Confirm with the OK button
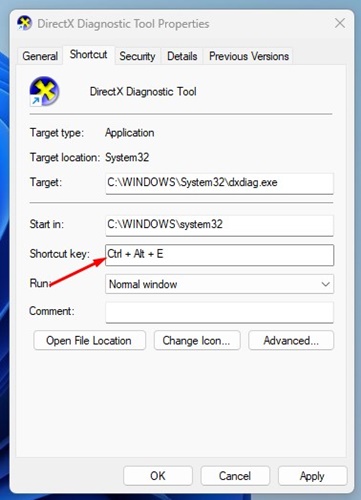The image size is (361, 500). coord(158,476)
